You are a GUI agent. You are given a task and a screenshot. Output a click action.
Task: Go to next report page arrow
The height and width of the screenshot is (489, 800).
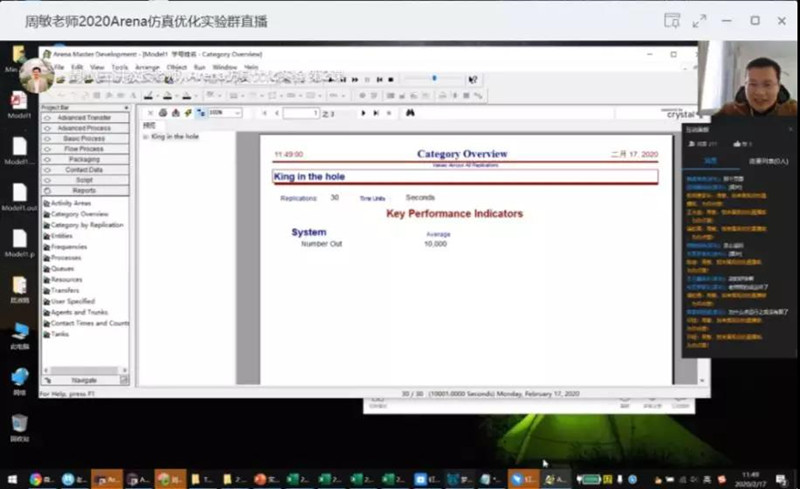pos(363,113)
